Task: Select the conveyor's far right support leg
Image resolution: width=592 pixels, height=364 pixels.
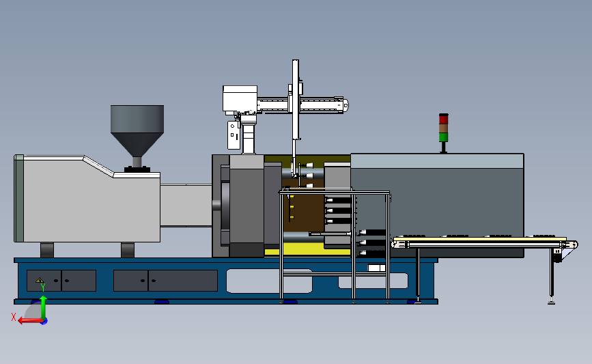Action: (x=552, y=276)
